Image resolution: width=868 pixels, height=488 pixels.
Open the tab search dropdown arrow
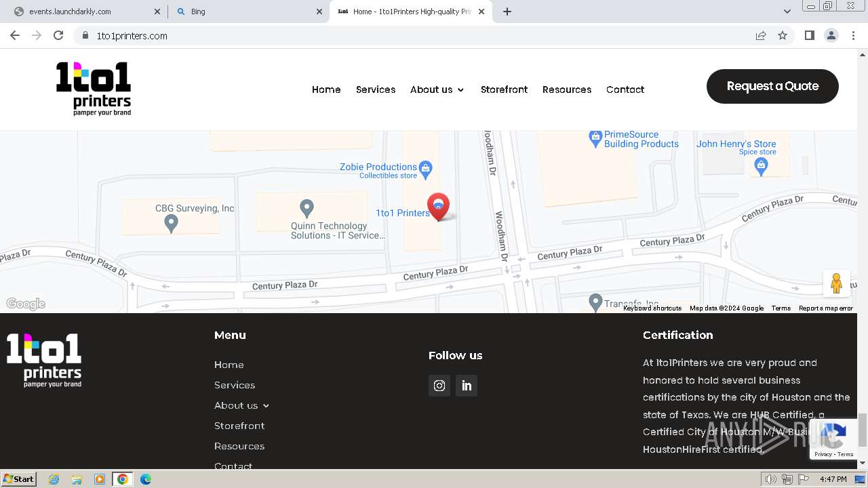[x=787, y=12]
